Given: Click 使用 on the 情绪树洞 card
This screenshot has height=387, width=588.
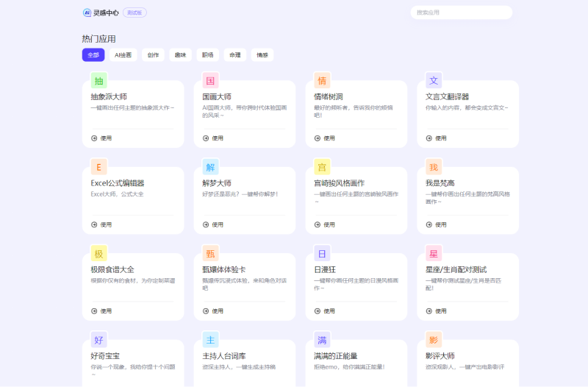Looking at the screenshot, I should point(324,138).
